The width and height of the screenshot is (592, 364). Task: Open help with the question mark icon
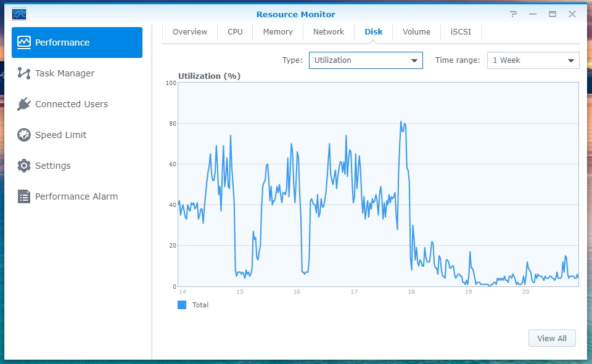tap(512, 14)
